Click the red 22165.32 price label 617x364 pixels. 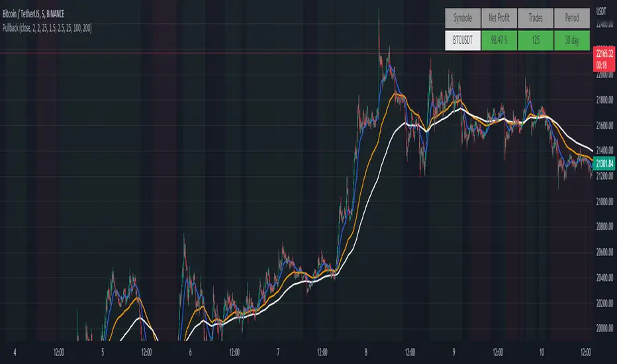[x=604, y=60]
